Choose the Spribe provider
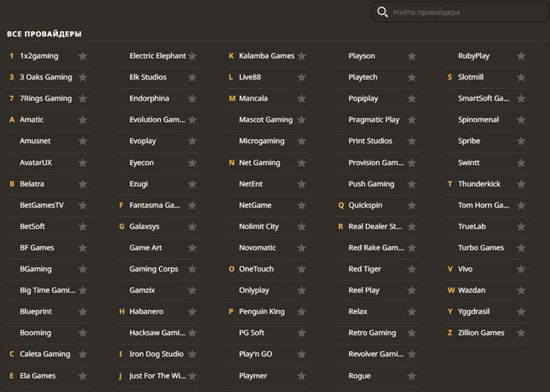Viewport: 550px width, 392px height. [x=468, y=142]
